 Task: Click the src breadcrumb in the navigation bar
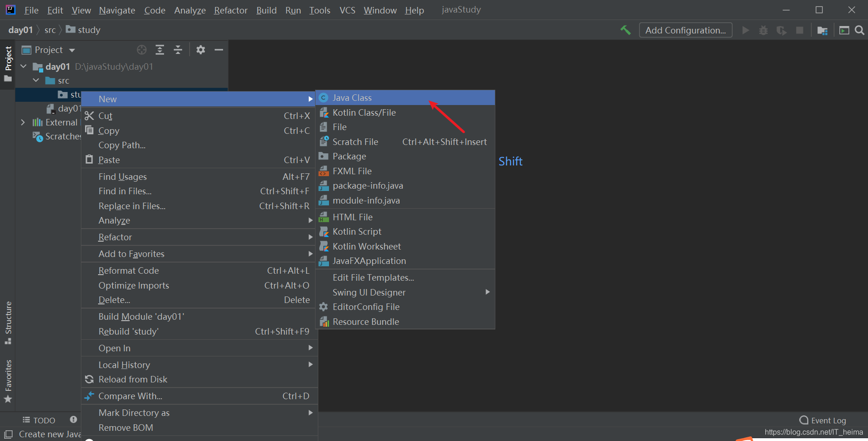50,30
